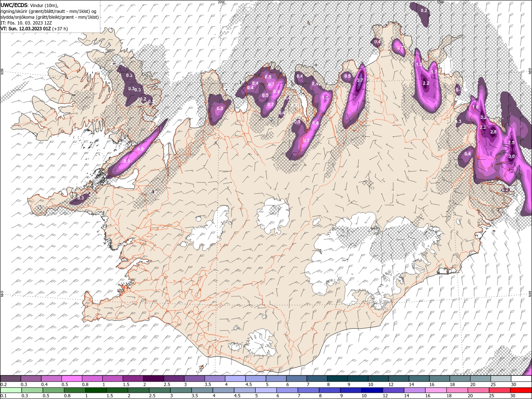Viewport: 532px width, 399px height.
Task: Click the UWC/ECDS title text
Action: [x=14, y=5]
